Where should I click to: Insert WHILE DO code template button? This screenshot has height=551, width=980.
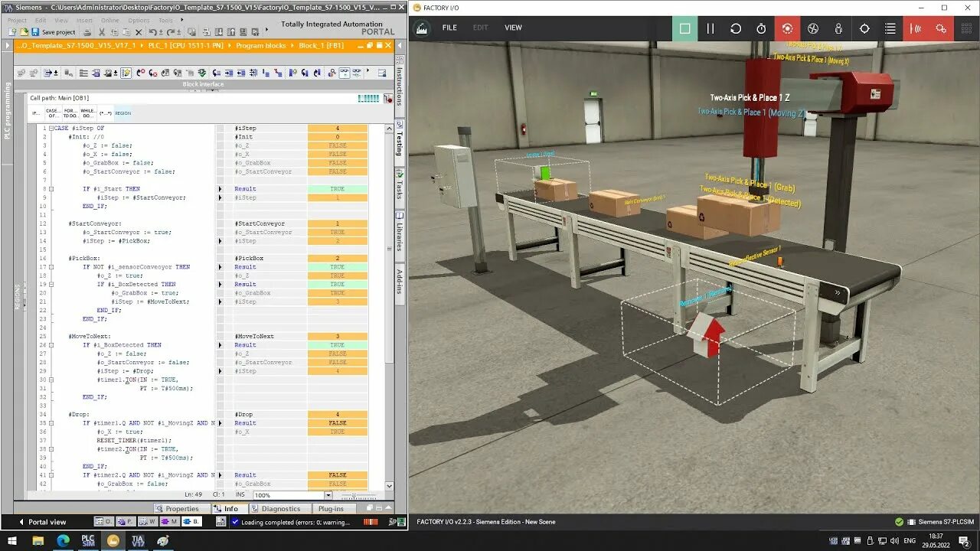pyautogui.click(x=88, y=112)
